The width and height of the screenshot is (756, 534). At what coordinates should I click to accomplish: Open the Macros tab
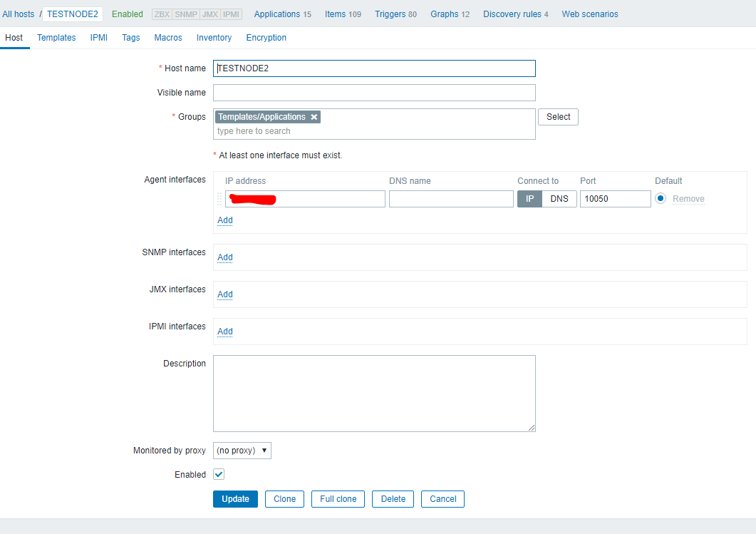tap(168, 38)
